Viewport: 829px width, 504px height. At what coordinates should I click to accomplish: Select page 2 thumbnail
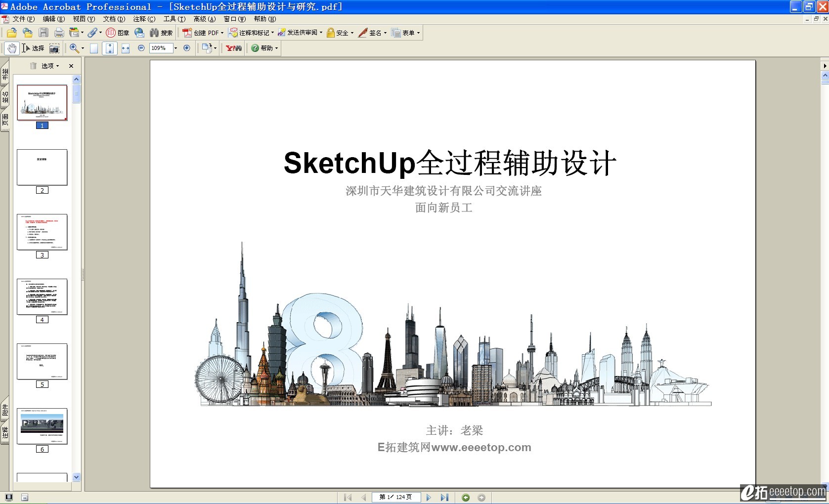point(42,168)
